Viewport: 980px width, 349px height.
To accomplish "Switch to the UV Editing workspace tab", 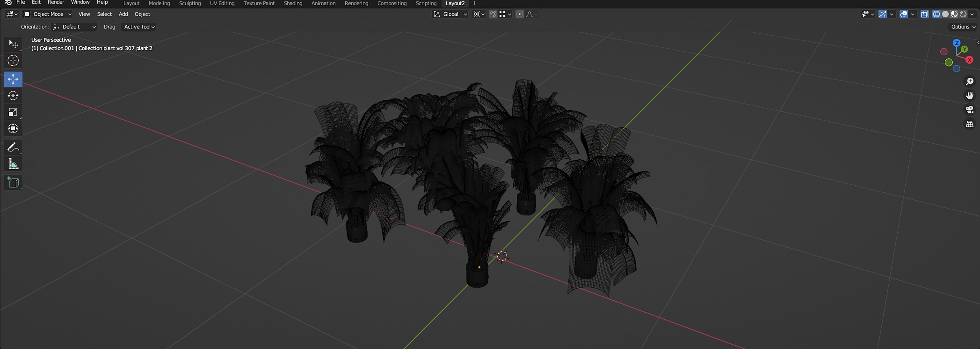I will (x=222, y=3).
